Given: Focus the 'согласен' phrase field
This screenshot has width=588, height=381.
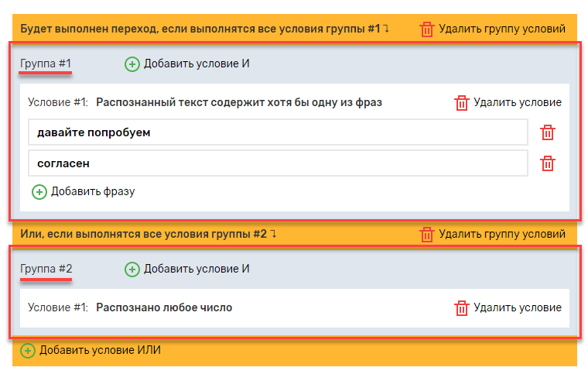Looking at the screenshot, I should point(278,163).
